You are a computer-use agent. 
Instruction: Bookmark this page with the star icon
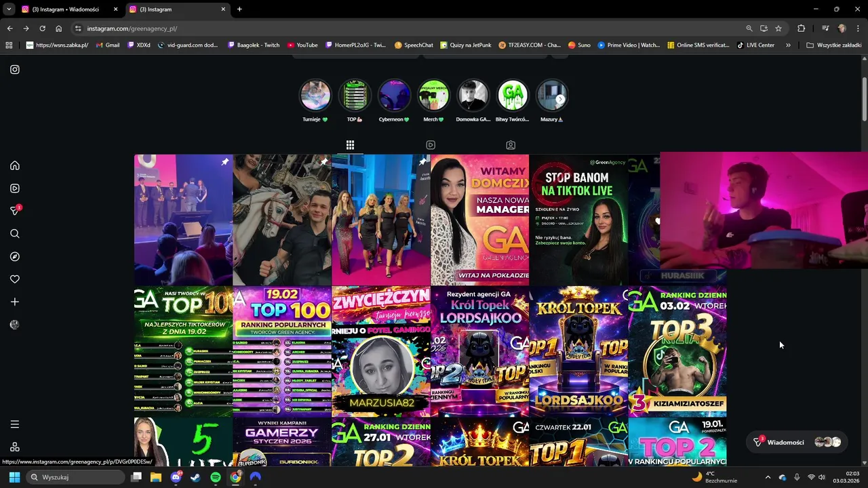778,28
